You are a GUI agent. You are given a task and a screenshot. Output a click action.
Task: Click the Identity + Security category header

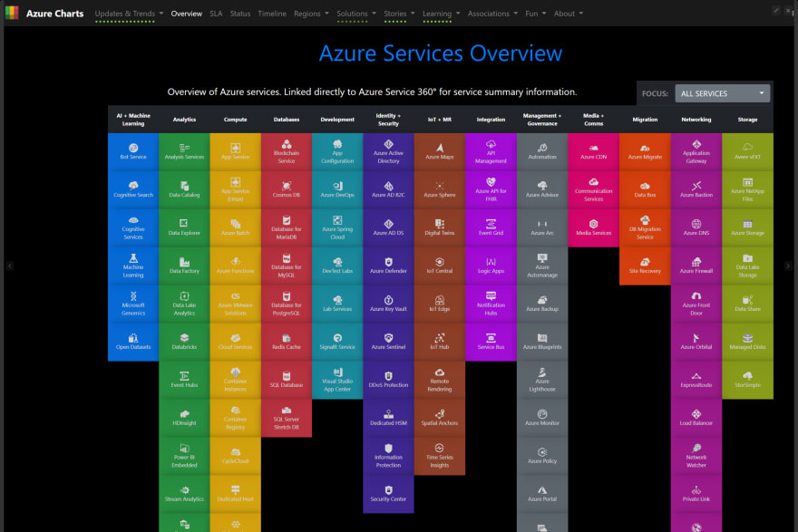[x=388, y=120]
